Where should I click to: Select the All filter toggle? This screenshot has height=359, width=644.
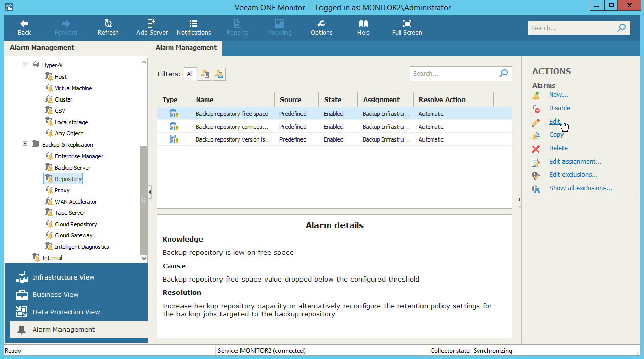click(190, 74)
